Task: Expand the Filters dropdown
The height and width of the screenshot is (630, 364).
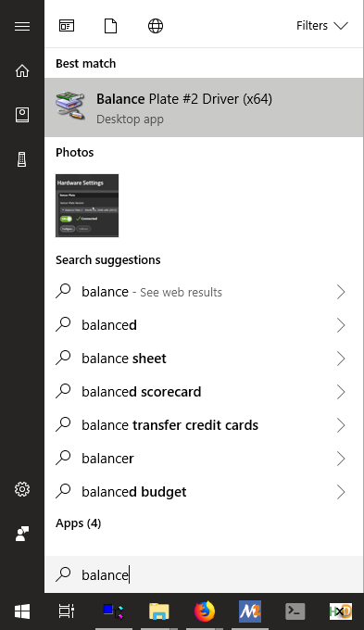Action: click(321, 26)
